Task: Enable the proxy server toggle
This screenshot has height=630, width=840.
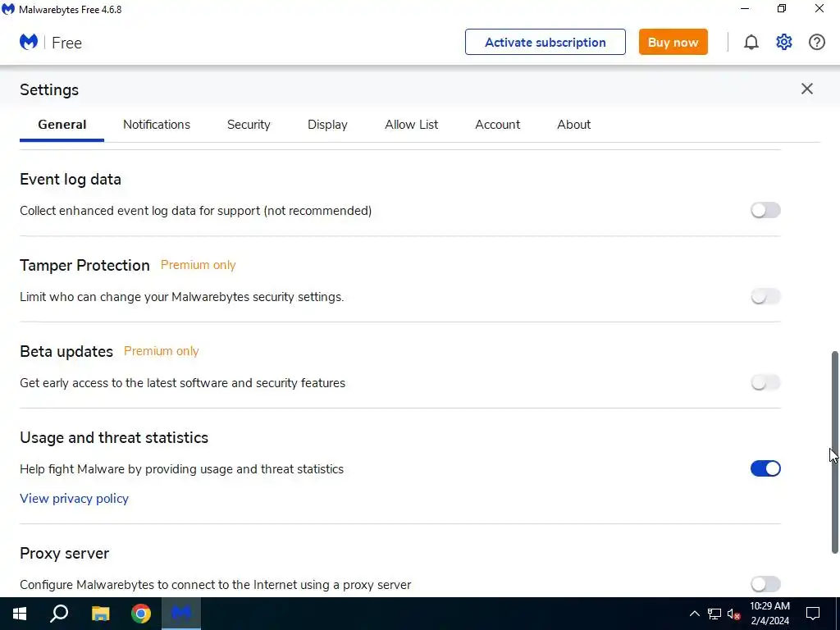Action: (765, 584)
